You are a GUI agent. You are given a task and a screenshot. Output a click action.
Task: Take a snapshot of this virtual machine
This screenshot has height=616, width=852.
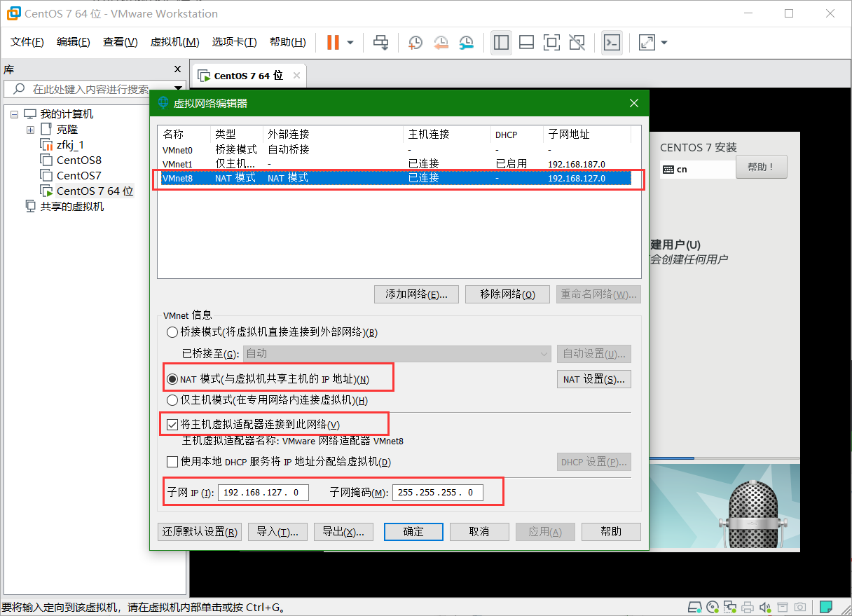tap(415, 43)
